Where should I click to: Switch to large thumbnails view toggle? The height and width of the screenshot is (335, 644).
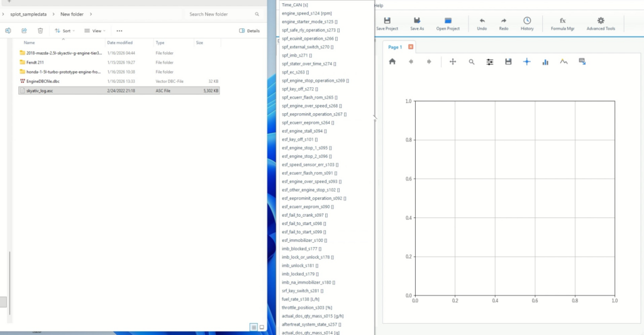pos(262,327)
